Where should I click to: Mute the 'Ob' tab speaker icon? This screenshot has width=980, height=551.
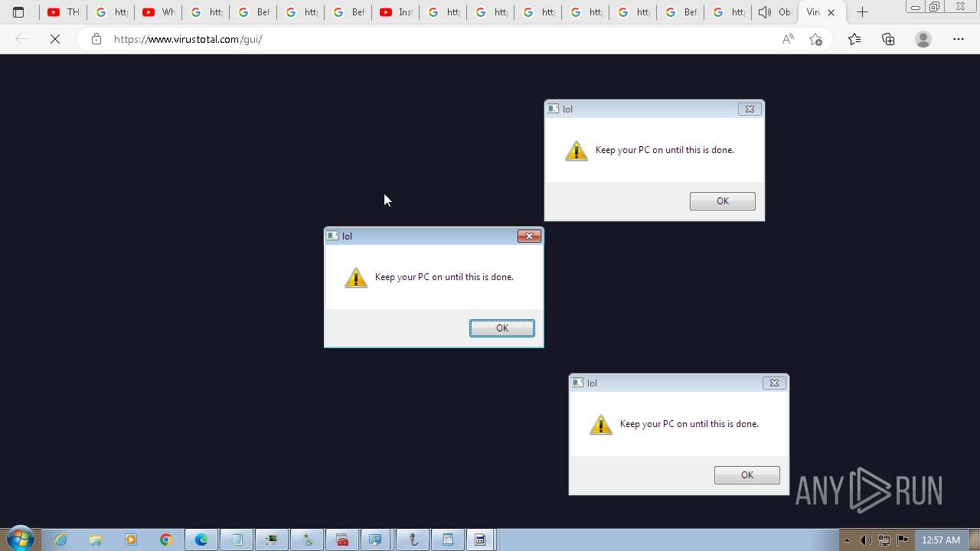pyautogui.click(x=764, y=12)
